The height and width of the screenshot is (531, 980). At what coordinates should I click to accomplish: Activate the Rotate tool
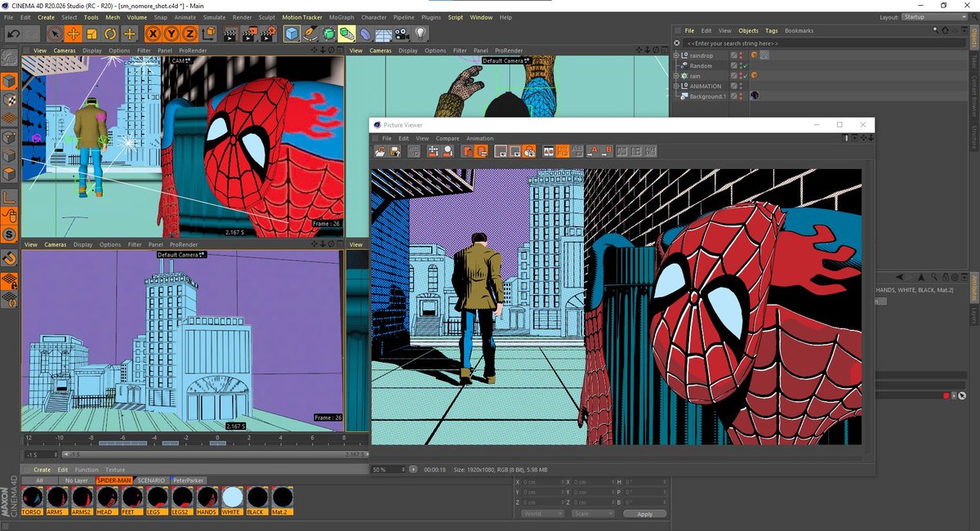(109, 33)
